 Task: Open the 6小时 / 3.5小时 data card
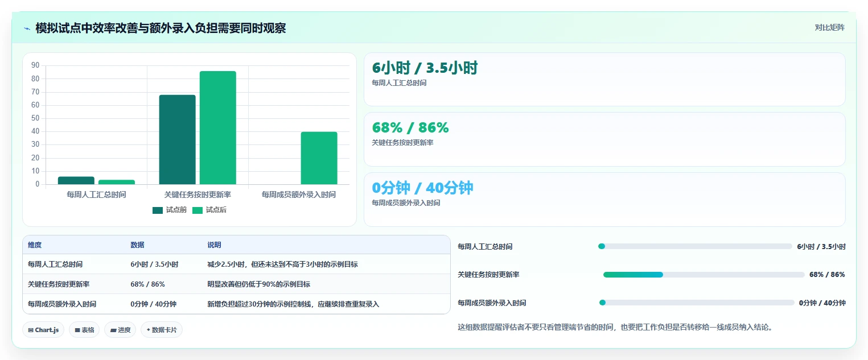point(604,80)
